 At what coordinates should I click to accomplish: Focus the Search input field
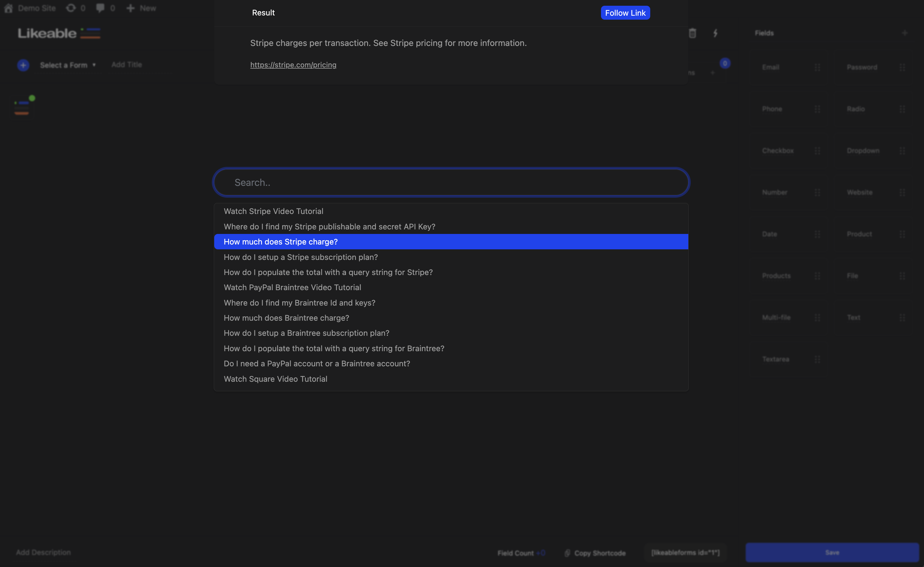coord(451,182)
